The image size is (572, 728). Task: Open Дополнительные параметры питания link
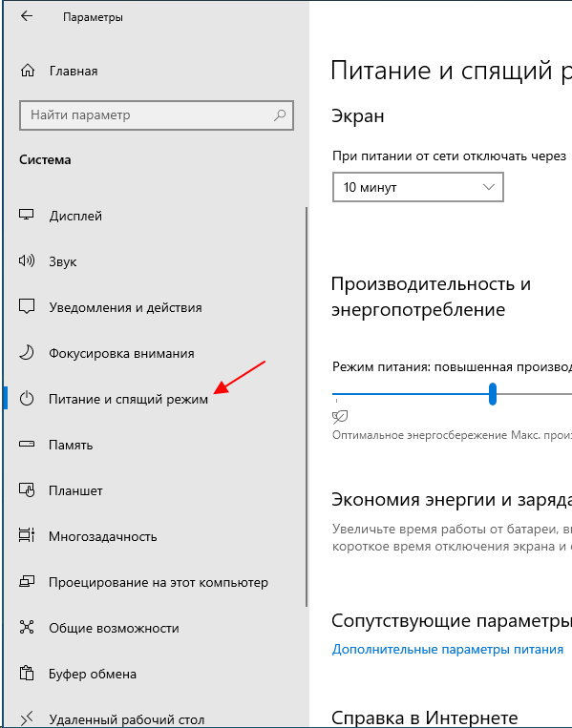pos(448,649)
